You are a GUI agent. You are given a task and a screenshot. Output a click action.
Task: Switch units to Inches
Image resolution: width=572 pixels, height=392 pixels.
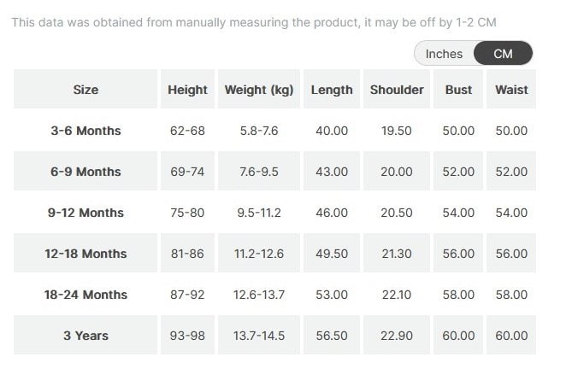point(444,54)
